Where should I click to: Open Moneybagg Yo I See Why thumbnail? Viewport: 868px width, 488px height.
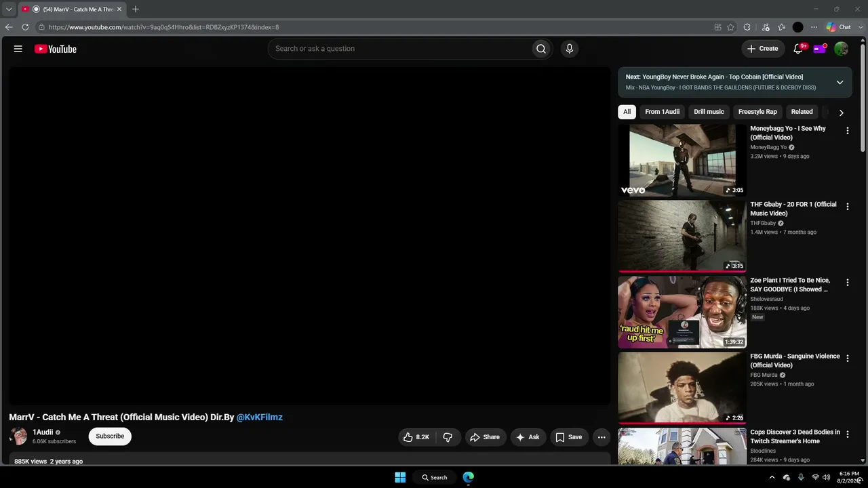(682, 160)
